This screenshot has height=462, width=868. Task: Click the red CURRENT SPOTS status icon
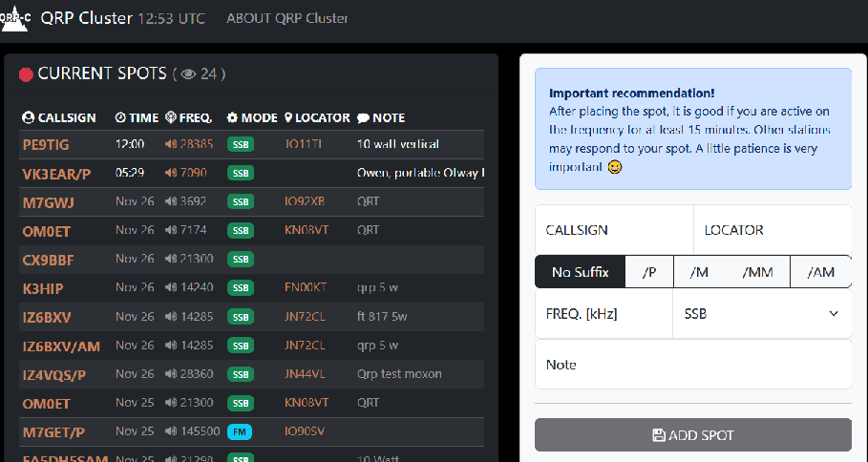pos(26,74)
